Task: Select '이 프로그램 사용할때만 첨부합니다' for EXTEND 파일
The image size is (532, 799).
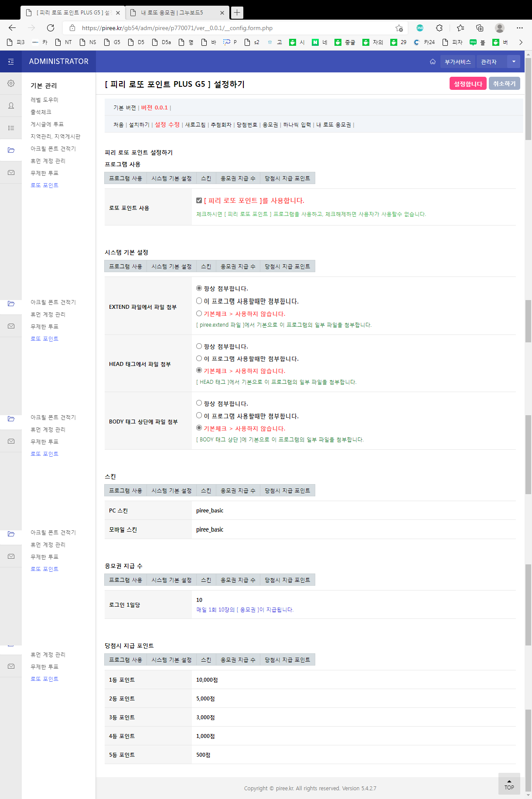Action: click(x=199, y=301)
